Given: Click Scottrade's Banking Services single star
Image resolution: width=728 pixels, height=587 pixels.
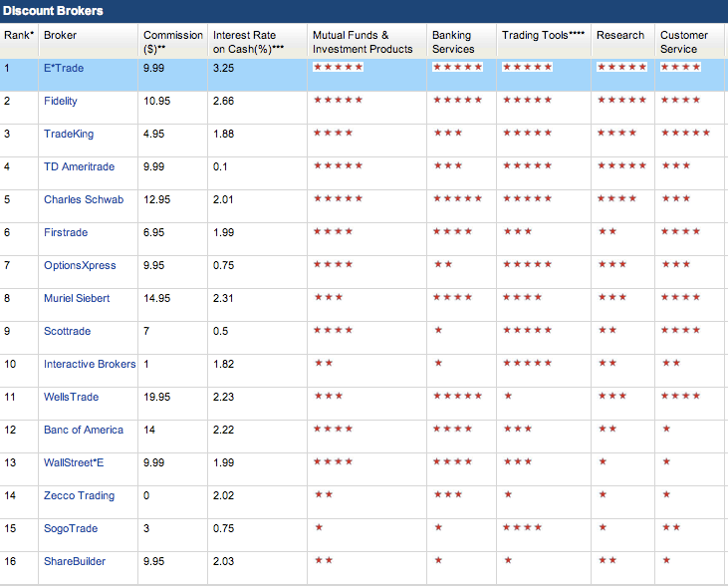Looking at the screenshot, I should (438, 331).
